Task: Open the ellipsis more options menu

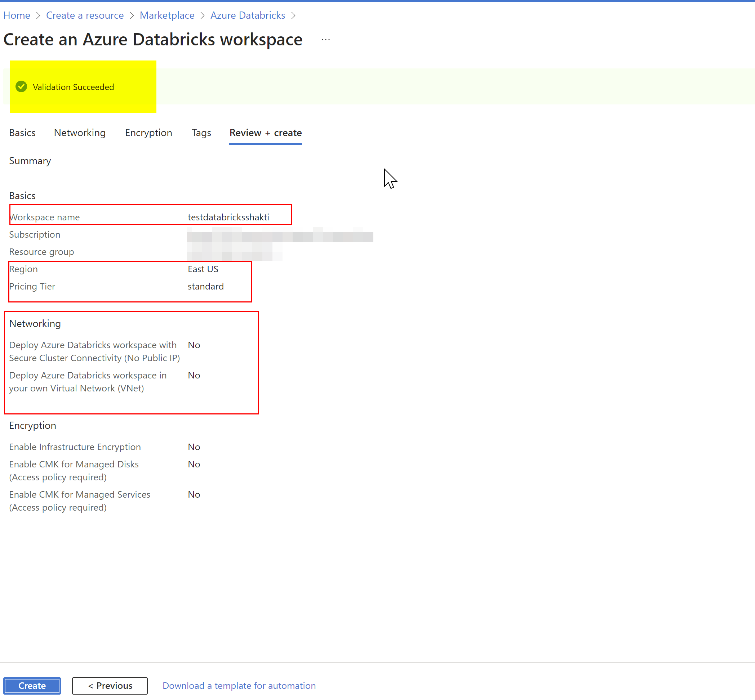Action: pyautogui.click(x=325, y=39)
